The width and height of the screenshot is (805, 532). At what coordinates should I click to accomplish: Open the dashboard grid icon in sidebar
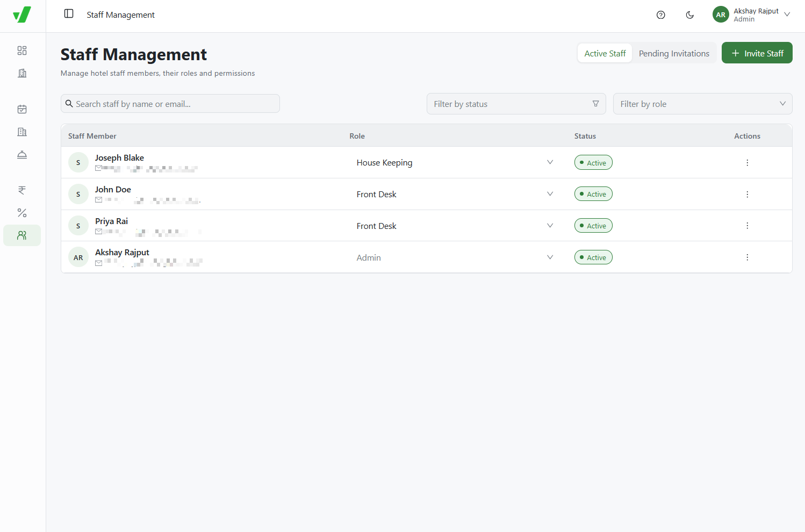(22, 51)
